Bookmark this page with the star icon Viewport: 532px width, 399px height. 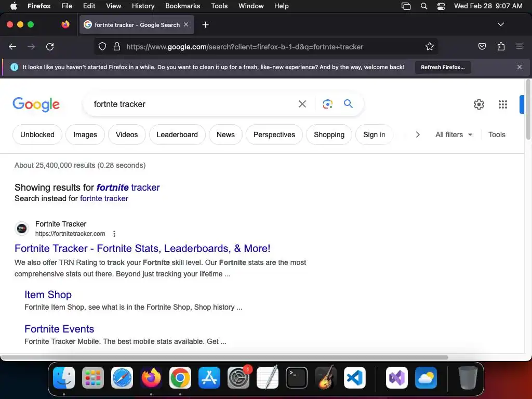coord(430,47)
